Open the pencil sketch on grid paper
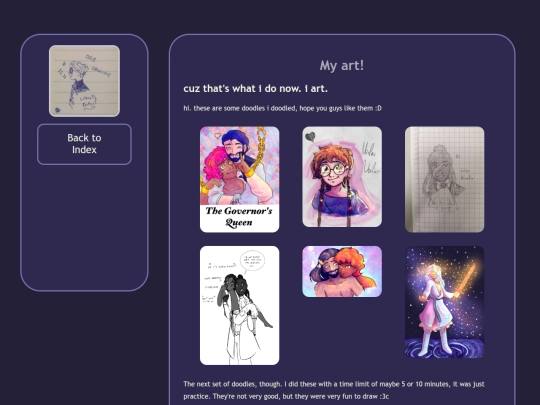 pyautogui.click(x=445, y=179)
